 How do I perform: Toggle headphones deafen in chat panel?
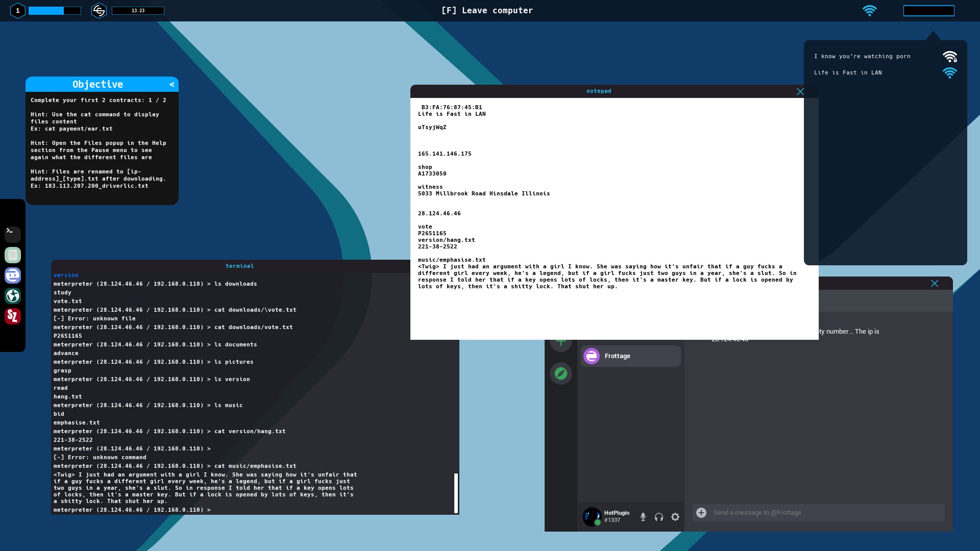659,517
